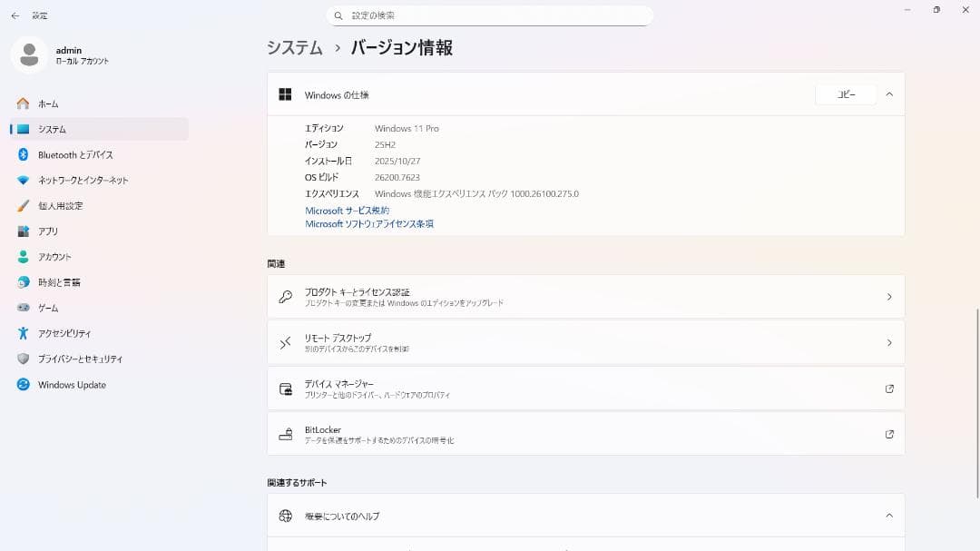This screenshot has width=980, height=551.
Task: Open the Bluetooth とデバイス settings section
Action: (73, 155)
